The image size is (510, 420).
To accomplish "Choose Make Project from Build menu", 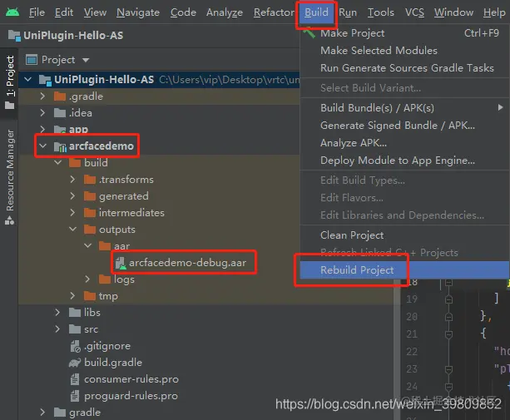I will pos(404,32).
